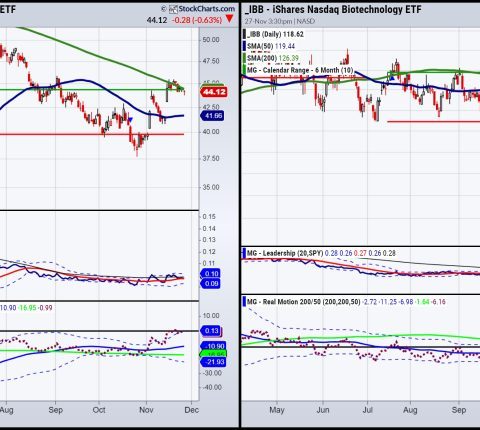Click the red down-arrow price change indicator
480x430 pixels.
[x=229, y=19]
